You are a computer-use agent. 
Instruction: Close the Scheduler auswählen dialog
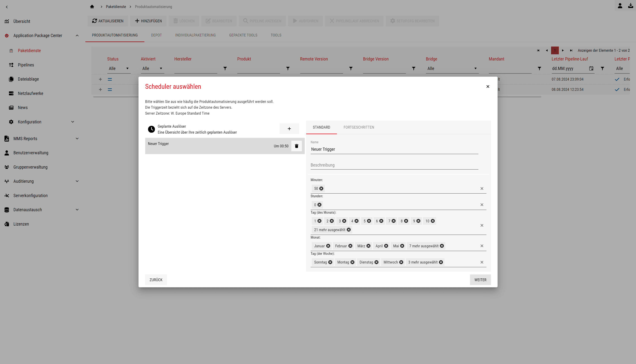click(487, 87)
